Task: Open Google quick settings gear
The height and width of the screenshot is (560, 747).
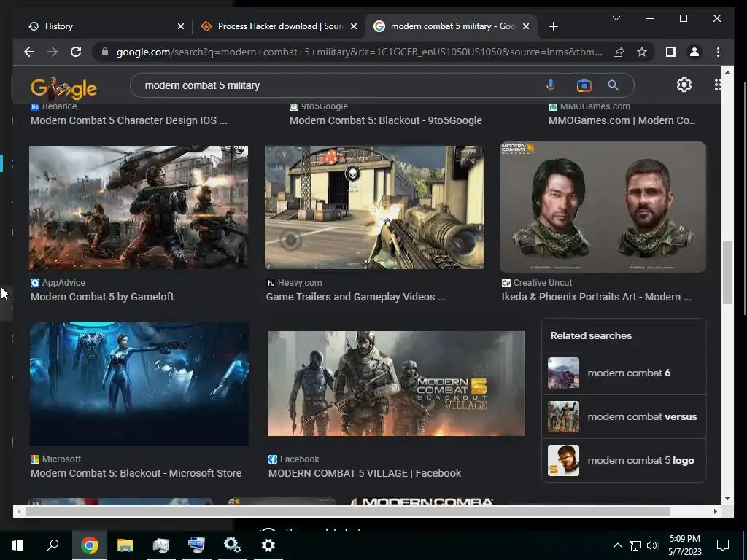Action: (x=684, y=85)
